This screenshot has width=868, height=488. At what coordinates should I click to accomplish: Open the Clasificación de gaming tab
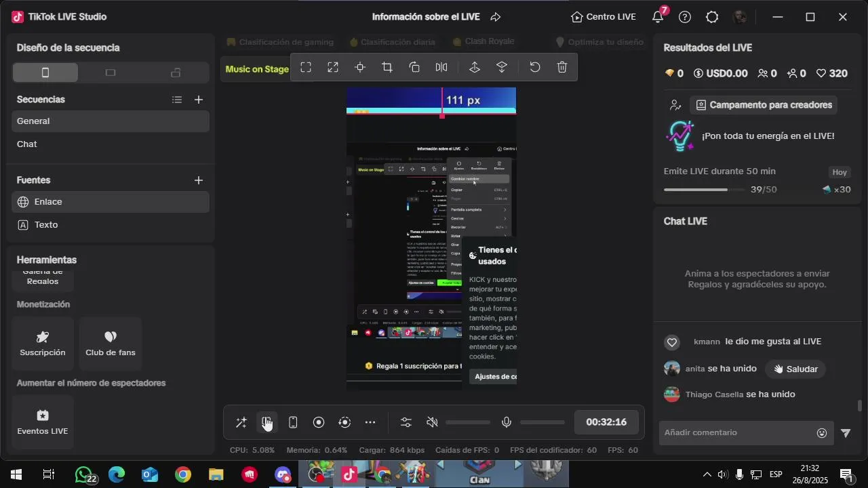(280, 42)
